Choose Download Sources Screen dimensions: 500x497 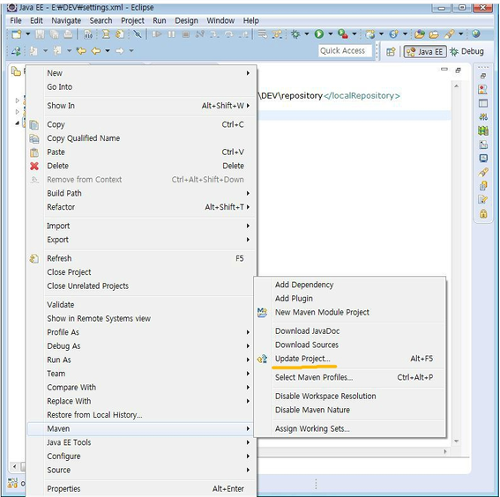coord(350,345)
